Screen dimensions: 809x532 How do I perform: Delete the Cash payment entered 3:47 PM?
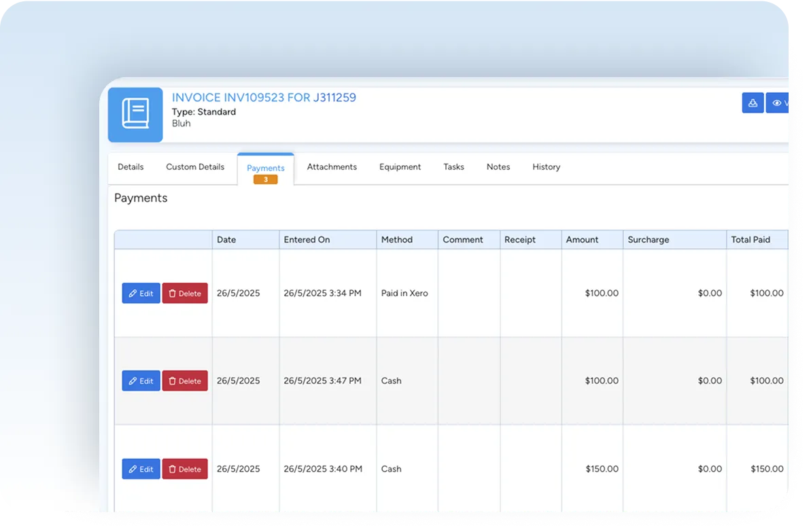tap(185, 381)
